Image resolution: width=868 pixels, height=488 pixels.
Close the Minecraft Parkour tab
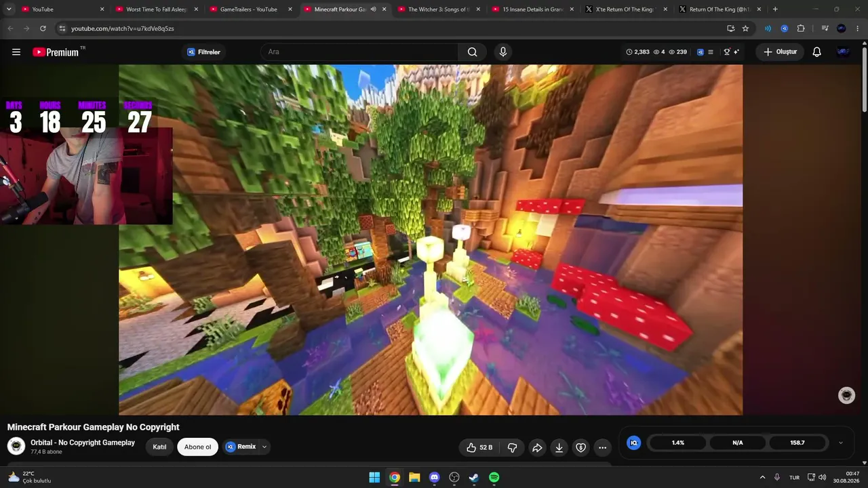(x=384, y=9)
